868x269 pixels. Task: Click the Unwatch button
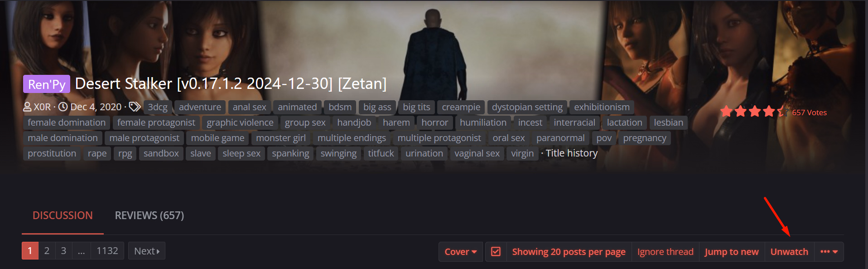click(x=789, y=252)
